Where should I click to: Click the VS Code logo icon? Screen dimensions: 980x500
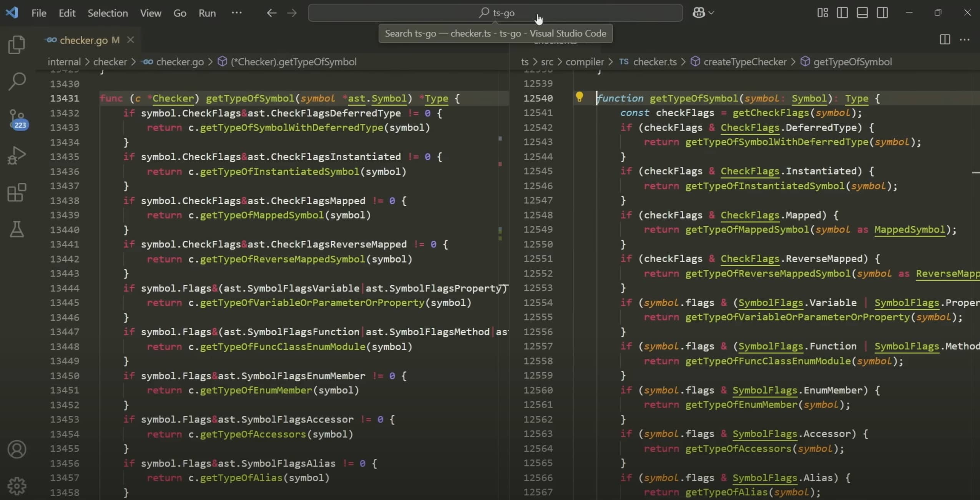pos(12,13)
